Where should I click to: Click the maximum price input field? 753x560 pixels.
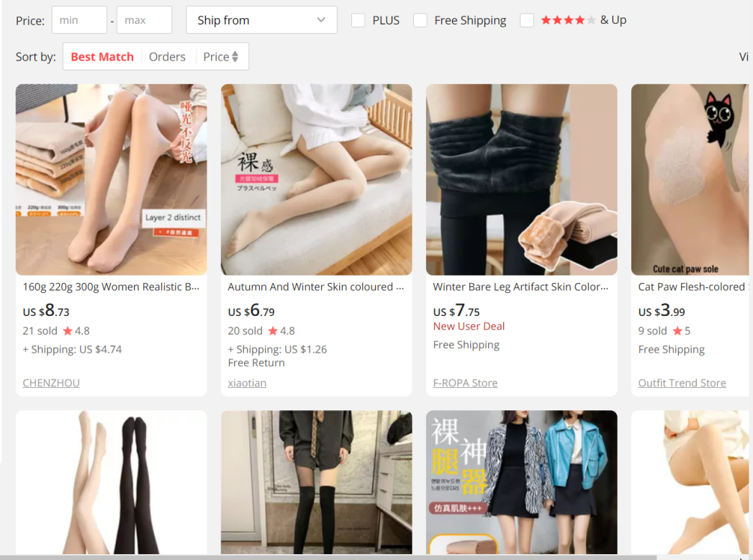pos(144,20)
